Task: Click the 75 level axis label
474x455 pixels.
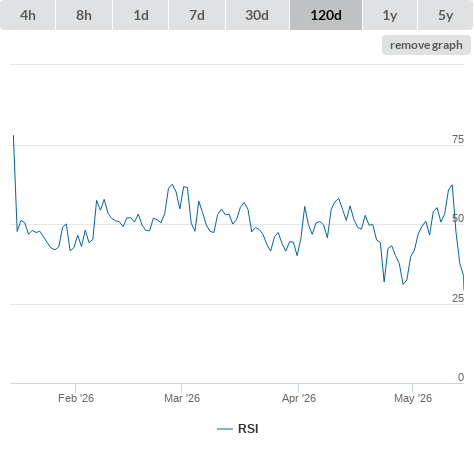Action: (458, 139)
